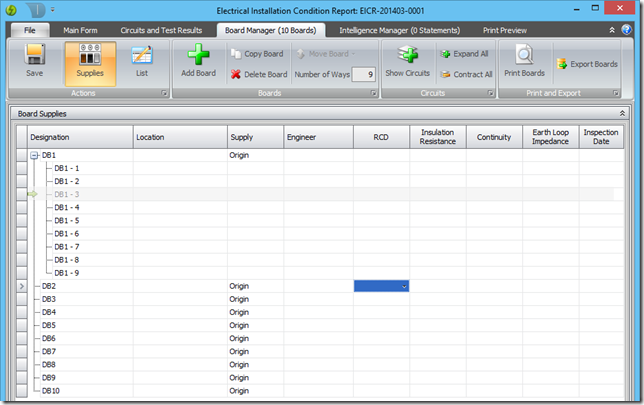The height and width of the screenshot is (405, 644).
Task: Open the RCD dropdown for DB2
Action: click(x=404, y=286)
